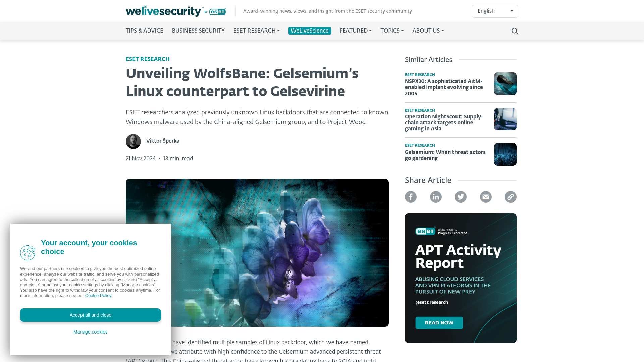Click Accept all and close button
This screenshot has height=362, width=644.
(x=90, y=315)
